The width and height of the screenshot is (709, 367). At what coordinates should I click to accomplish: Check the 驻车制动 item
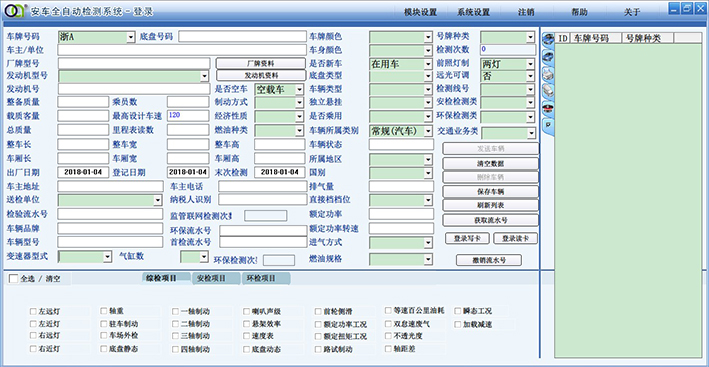tap(104, 324)
